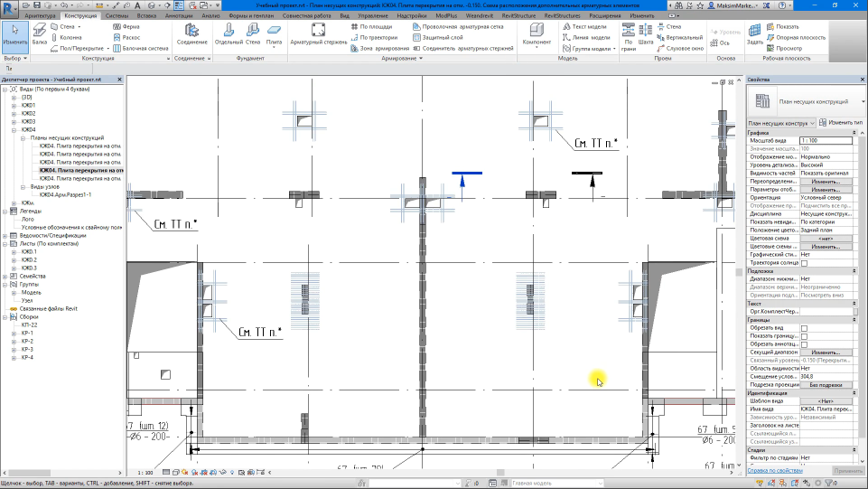Select the Зона армирования tool
Screen dimensions: 868x489
(379, 49)
